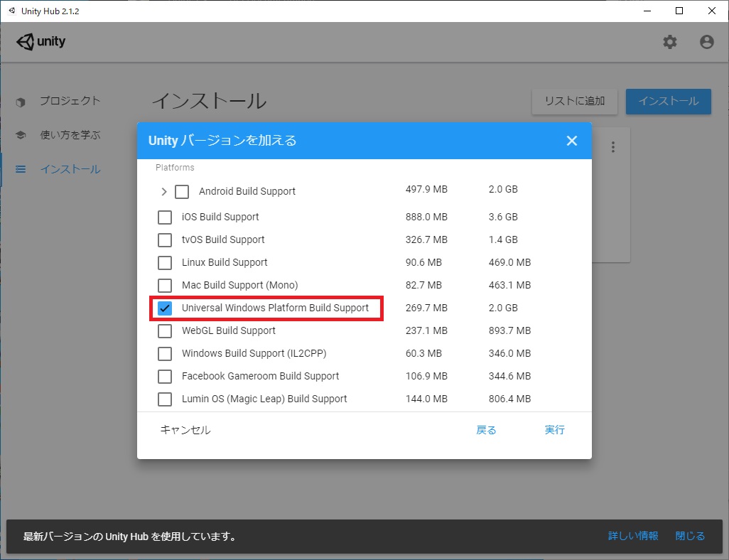Check WebGL Build Support
Screen dimensions: 729x560
[x=165, y=330]
